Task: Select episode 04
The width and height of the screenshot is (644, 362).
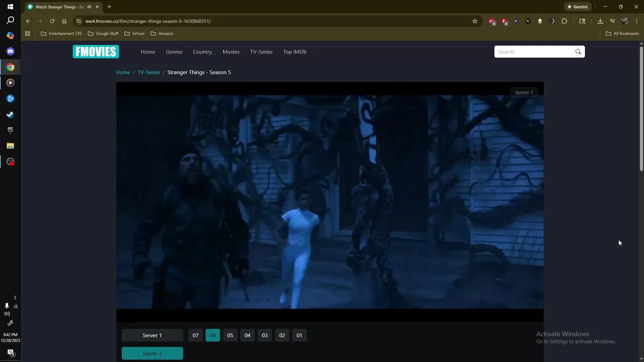Action: [x=248, y=335]
